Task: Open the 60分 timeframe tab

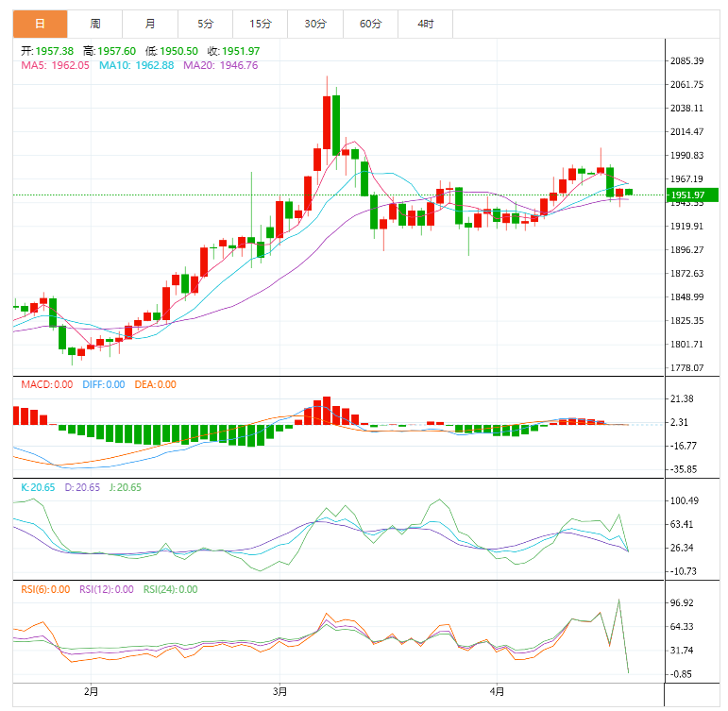Action: point(370,24)
